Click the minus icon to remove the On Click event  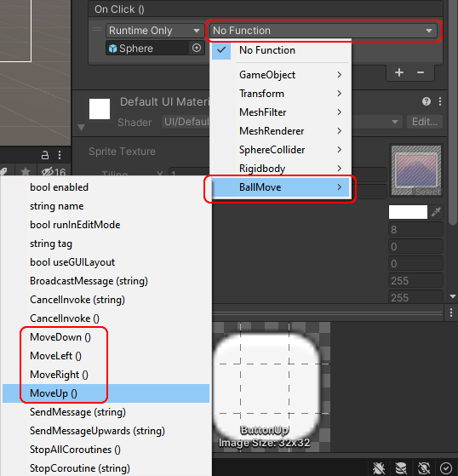421,72
